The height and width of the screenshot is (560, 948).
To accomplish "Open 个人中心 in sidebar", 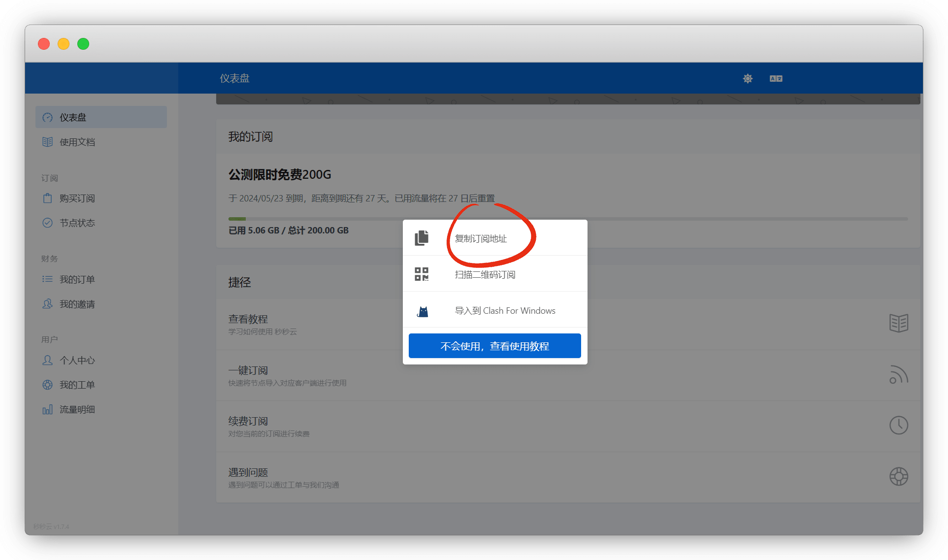I will click(77, 361).
